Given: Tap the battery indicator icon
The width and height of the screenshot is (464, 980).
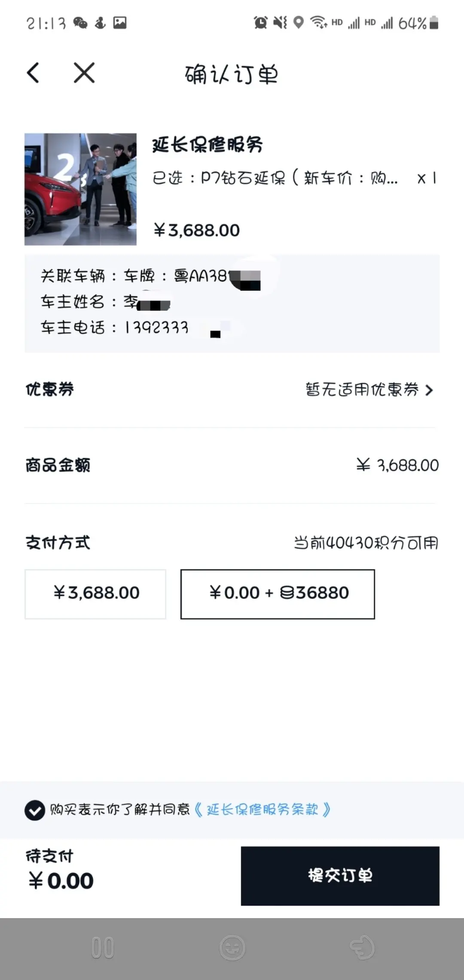Looking at the screenshot, I should click(434, 22).
